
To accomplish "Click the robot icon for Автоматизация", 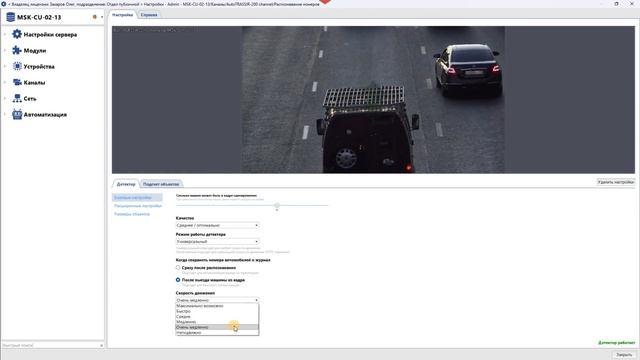I will [x=17, y=114].
